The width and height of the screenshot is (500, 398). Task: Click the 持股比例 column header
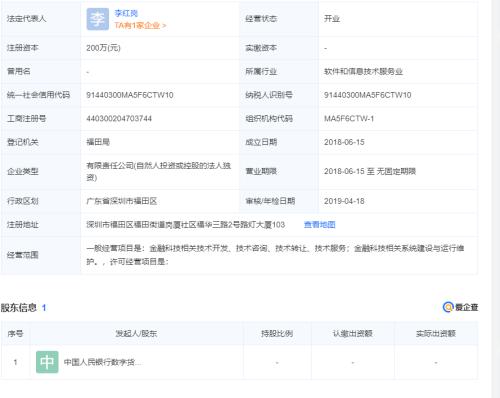pyautogui.click(x=277, y=333)
